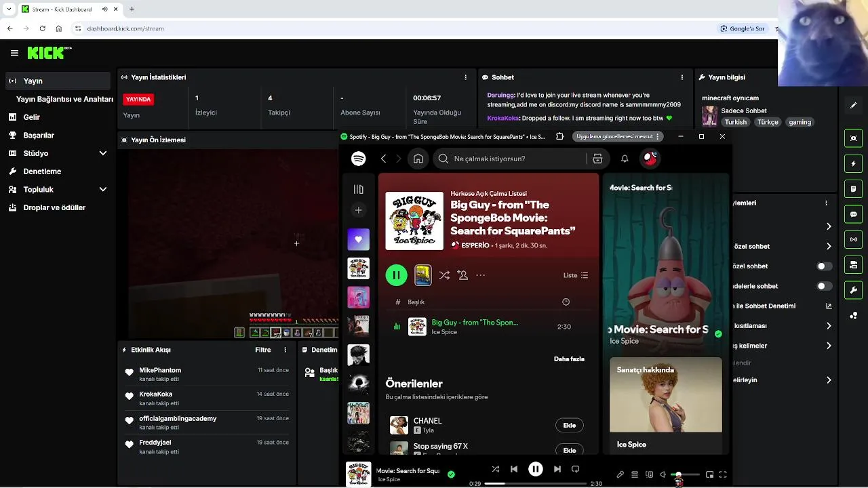868x488 pixels.
Task: Open the Spotify profile avatar
Action: click(x=650, y=159)
